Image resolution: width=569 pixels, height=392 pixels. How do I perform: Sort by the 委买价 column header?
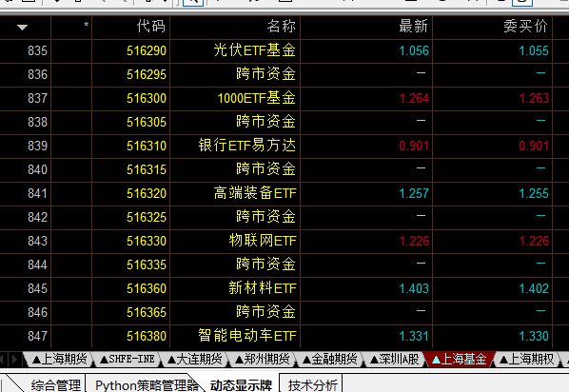(x=525, y=27)
